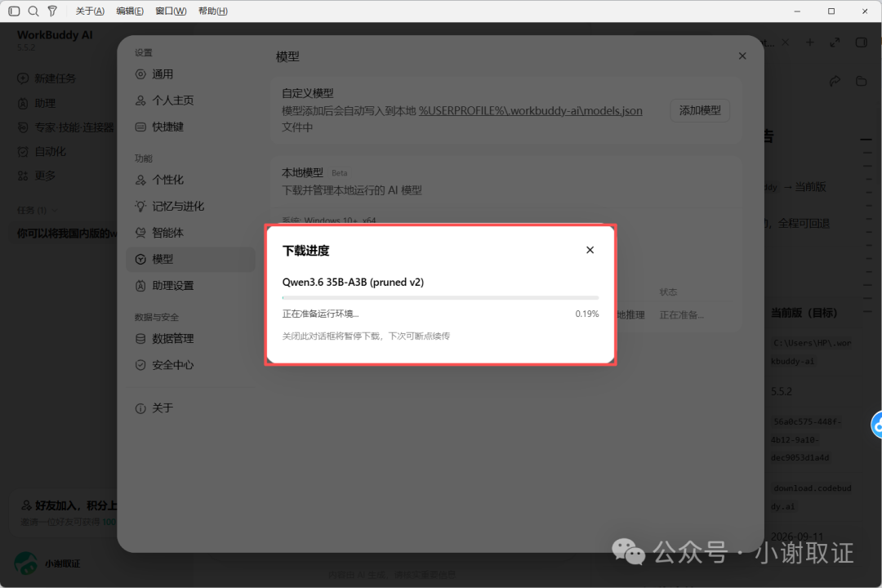The image size is (882, 588).
Task: Select 记忆与进化 in settings sidebar
Action: tap(190, 206)
